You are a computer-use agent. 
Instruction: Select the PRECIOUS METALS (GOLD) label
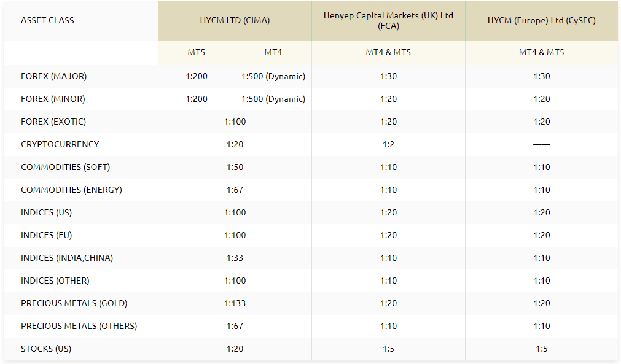point(74,303)
